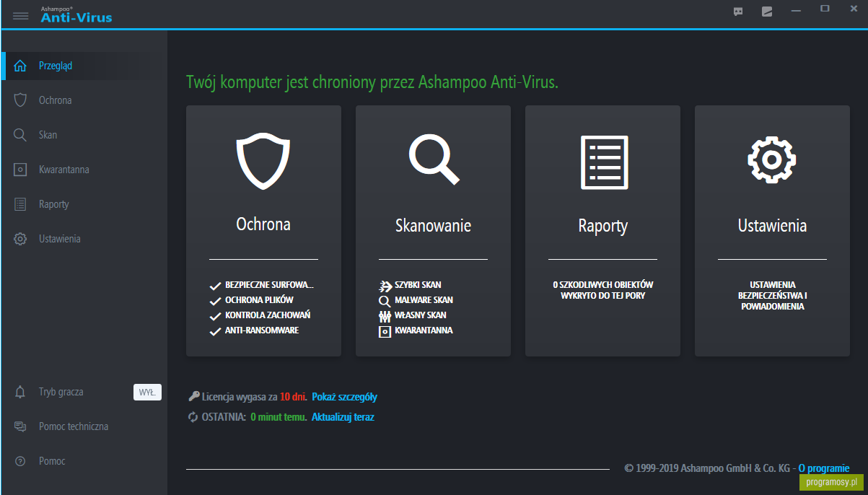The width and height of the screenshot is (868, 495).
Task: Click the Kwarantanna safe icon on Skanowanie card
Action: point(385,331)
